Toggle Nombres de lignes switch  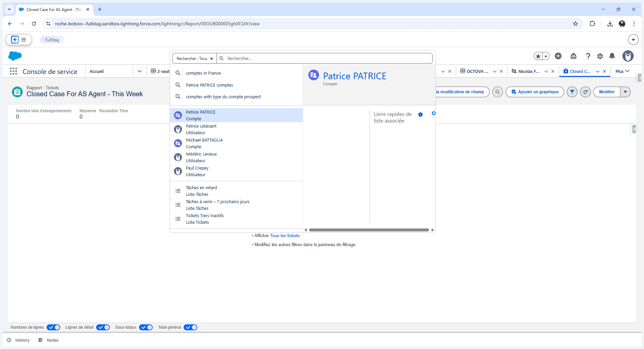54,327
